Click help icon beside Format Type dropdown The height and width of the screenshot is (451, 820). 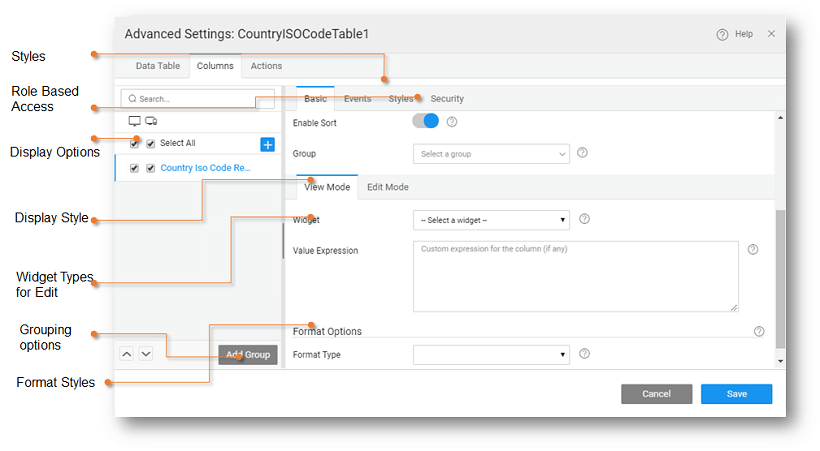click(x=584, y=353)
